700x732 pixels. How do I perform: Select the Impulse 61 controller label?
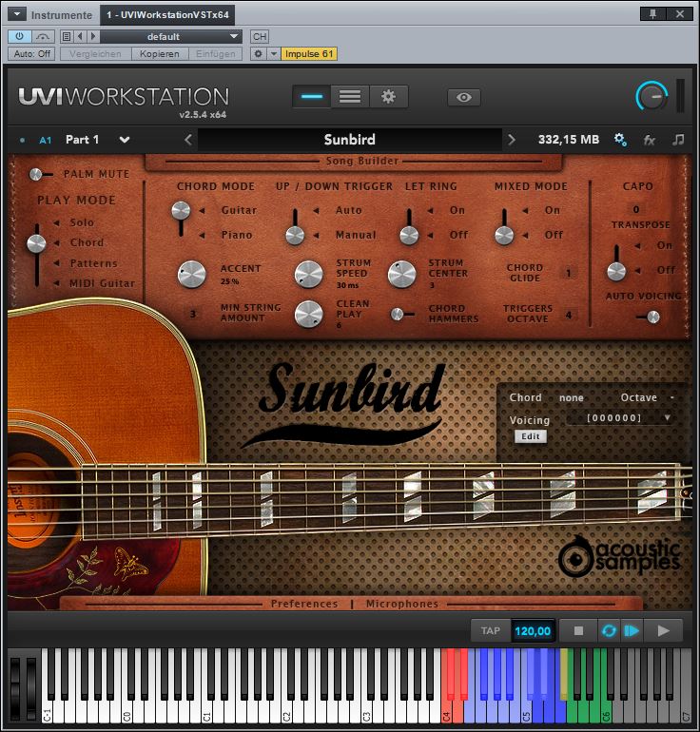(309, 53)
